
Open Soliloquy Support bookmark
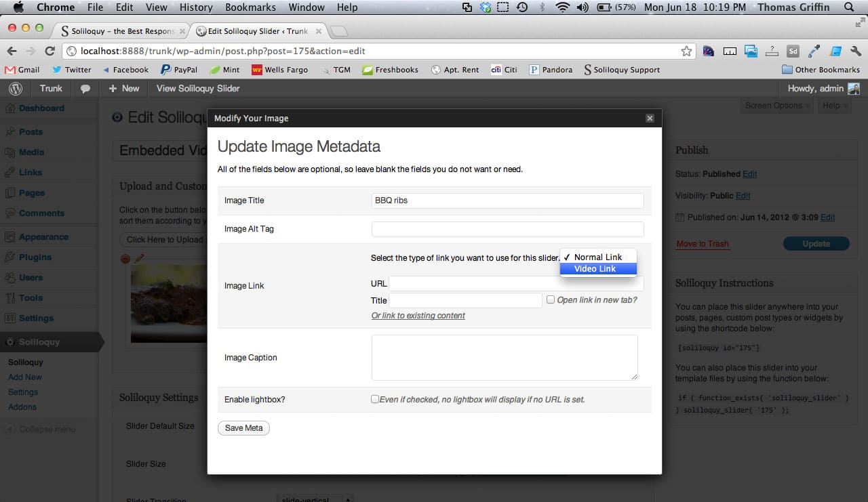[622, 70]
